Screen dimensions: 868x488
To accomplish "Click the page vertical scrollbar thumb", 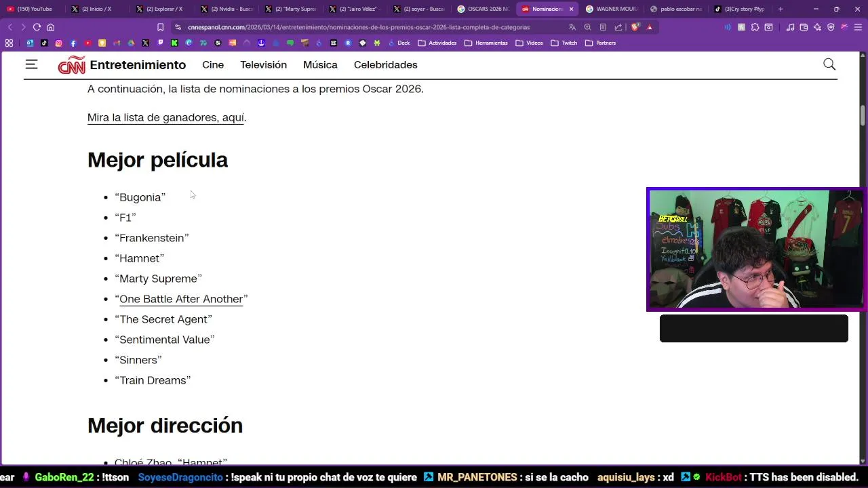I will coord(863,116).
